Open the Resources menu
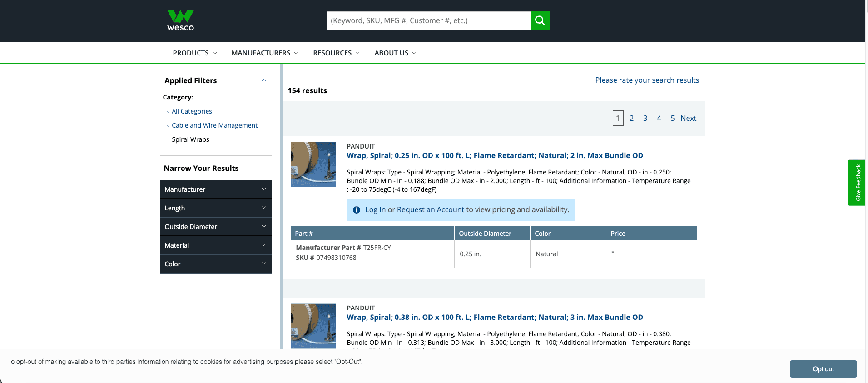 click(336, 53)
